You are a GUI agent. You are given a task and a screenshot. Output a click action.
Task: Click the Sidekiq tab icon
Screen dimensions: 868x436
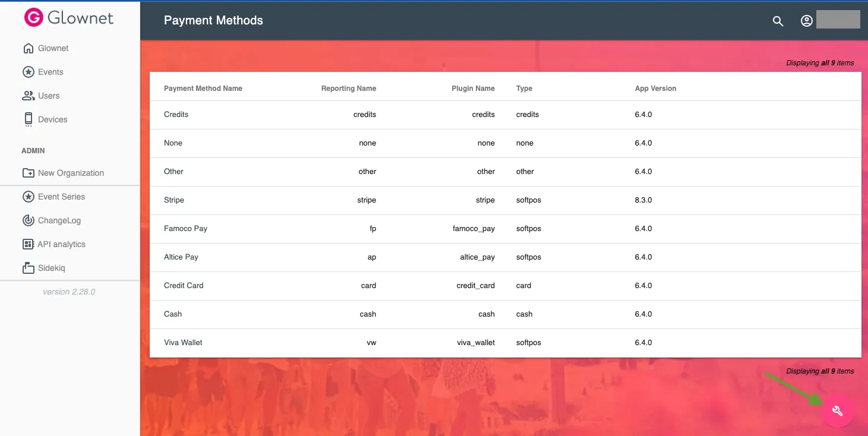tap(28, 268)
